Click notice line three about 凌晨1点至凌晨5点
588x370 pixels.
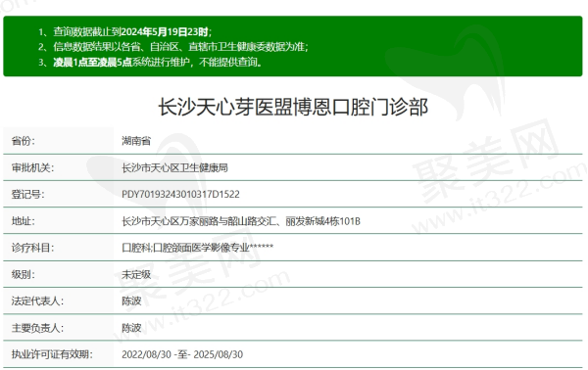150,62
